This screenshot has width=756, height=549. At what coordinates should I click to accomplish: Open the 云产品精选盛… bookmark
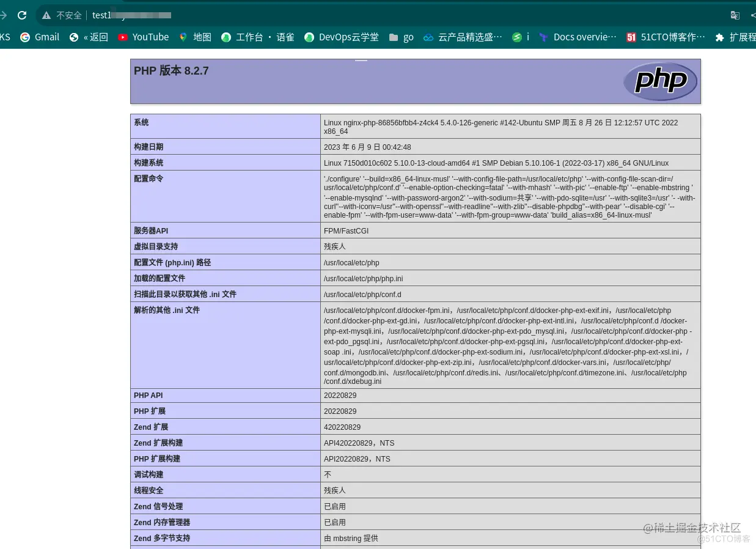click(463, 37)
